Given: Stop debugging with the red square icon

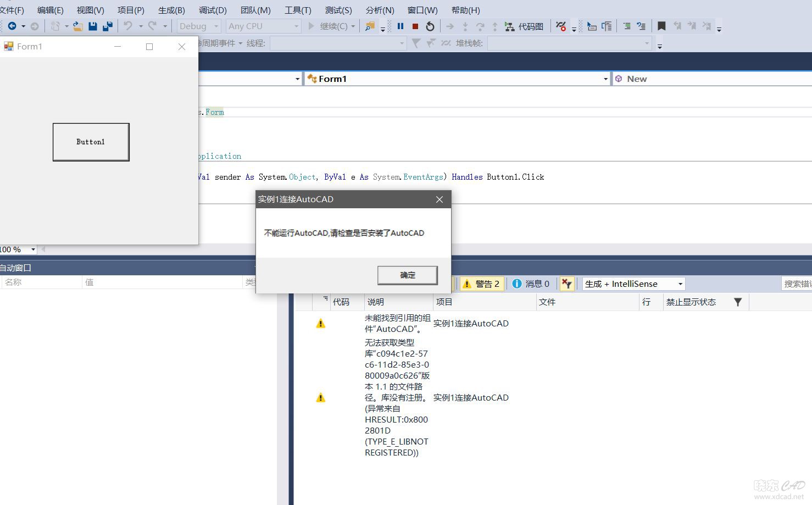Looking at the screenshot, I should click(x=415, y=26).
